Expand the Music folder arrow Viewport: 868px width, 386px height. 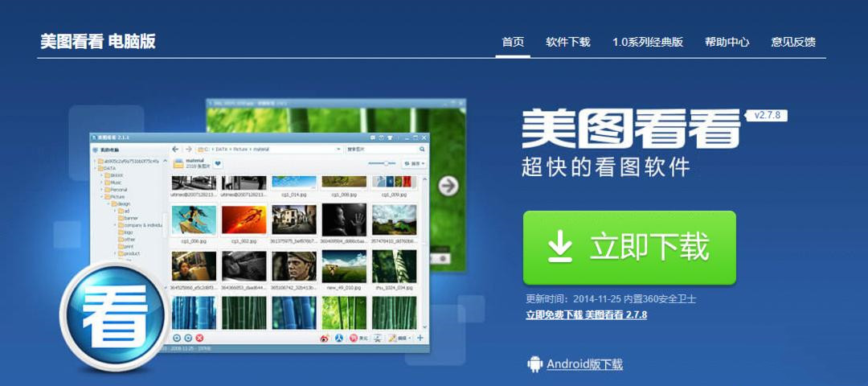pos(102,183)
